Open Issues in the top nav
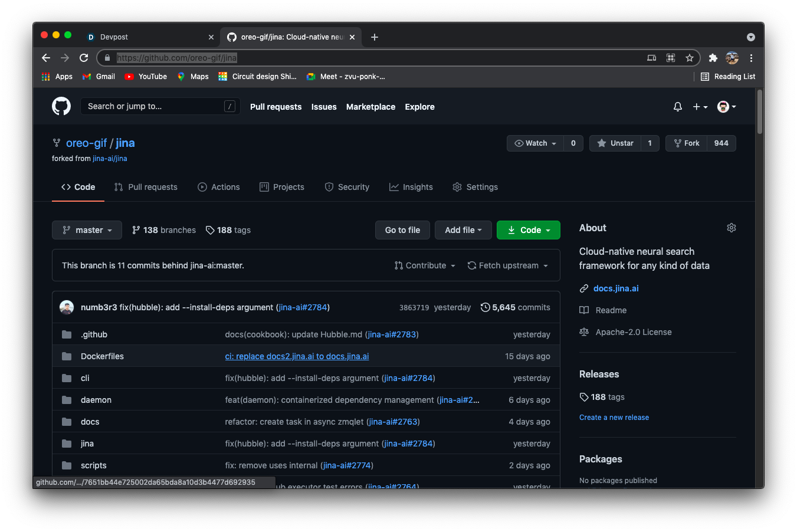The width and height of the screenshot is (797, 532). tap(324, 107)
